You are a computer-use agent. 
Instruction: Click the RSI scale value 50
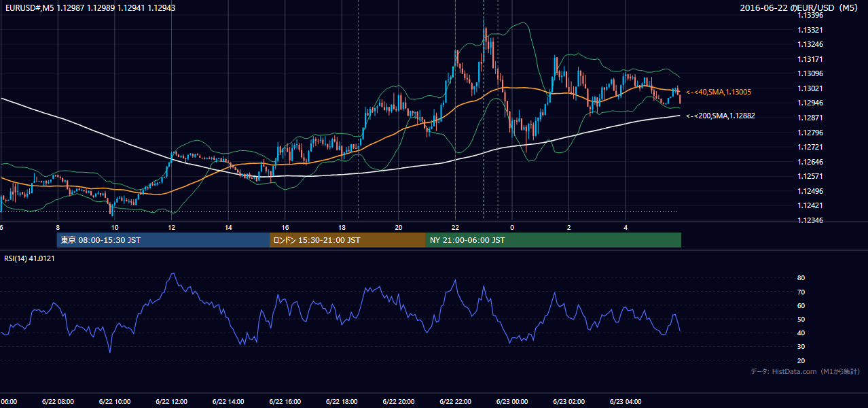click(x=801, y=319)
